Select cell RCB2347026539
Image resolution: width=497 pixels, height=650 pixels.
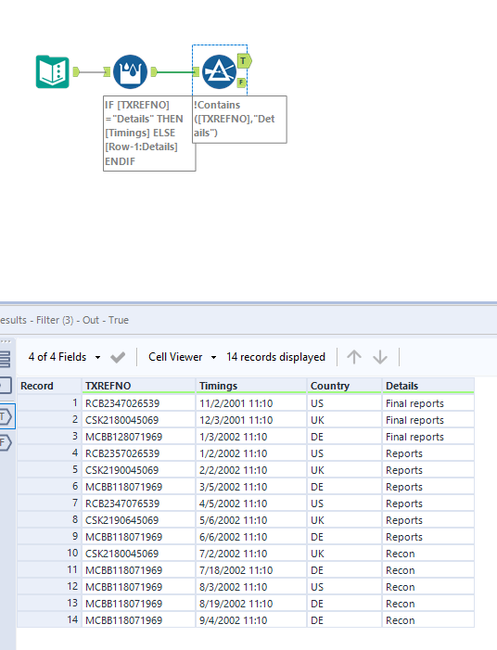pyautogui.click(x=138, y=403)
